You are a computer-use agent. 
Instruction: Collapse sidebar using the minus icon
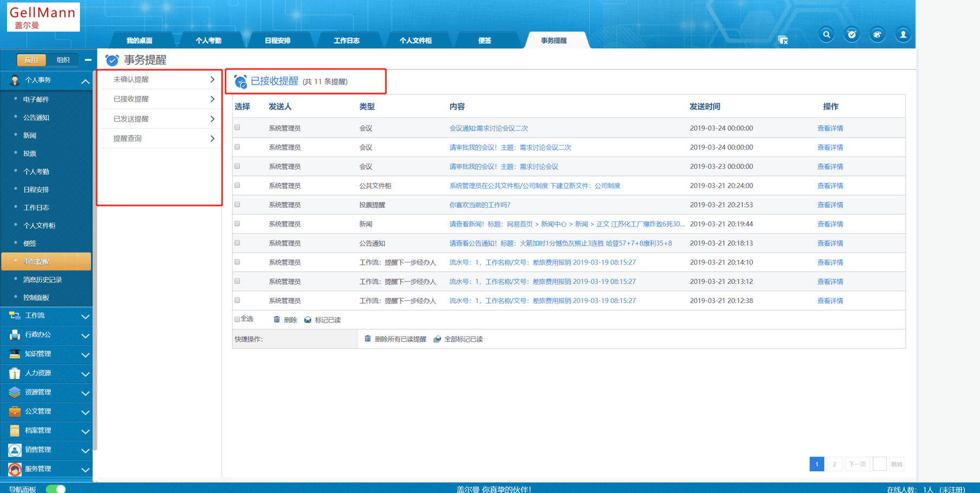point(88,60)
